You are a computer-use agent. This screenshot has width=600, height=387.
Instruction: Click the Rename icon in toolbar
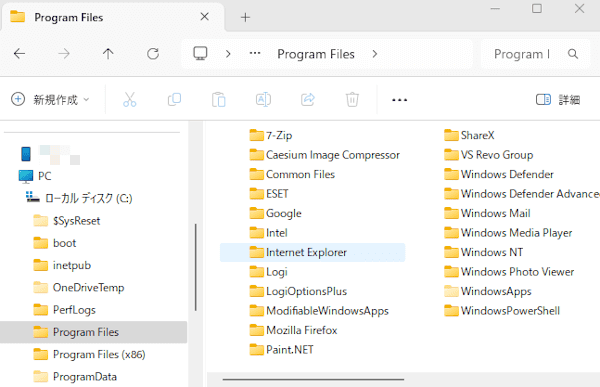pyautogui.click(x=263, y=100)
